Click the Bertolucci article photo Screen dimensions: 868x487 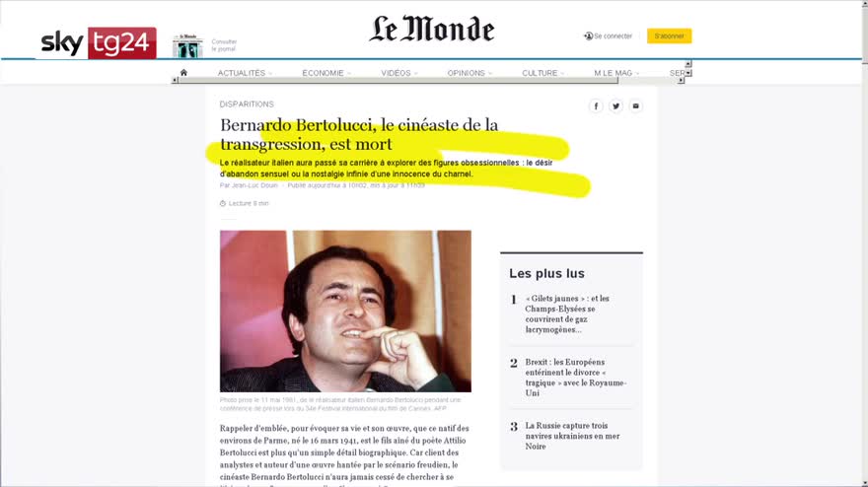[x=345, y=311]
